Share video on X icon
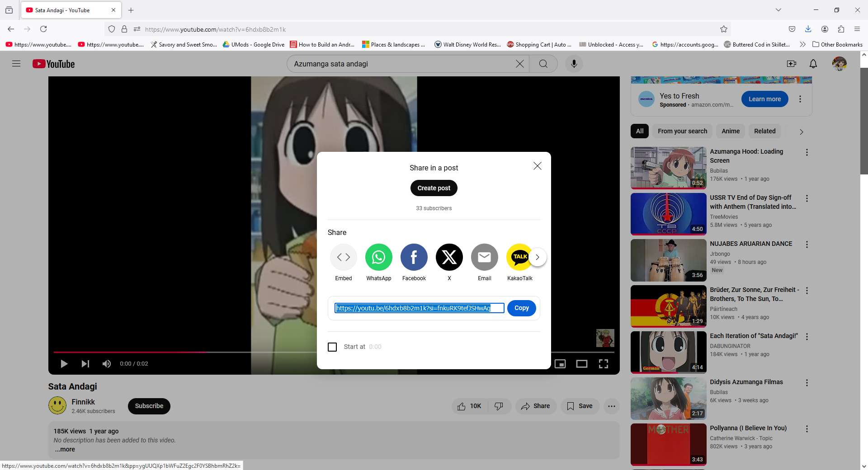This screenshot has height=470, width=868. coord(449,257)
